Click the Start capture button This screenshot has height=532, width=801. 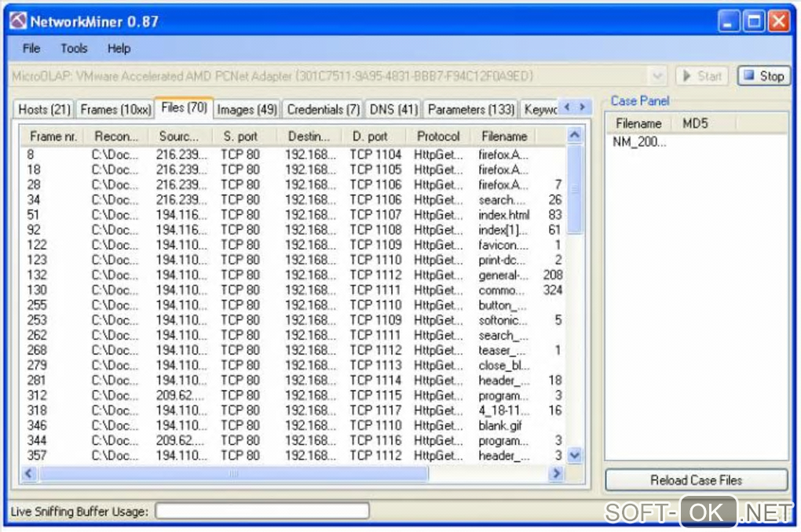[702, 76]
